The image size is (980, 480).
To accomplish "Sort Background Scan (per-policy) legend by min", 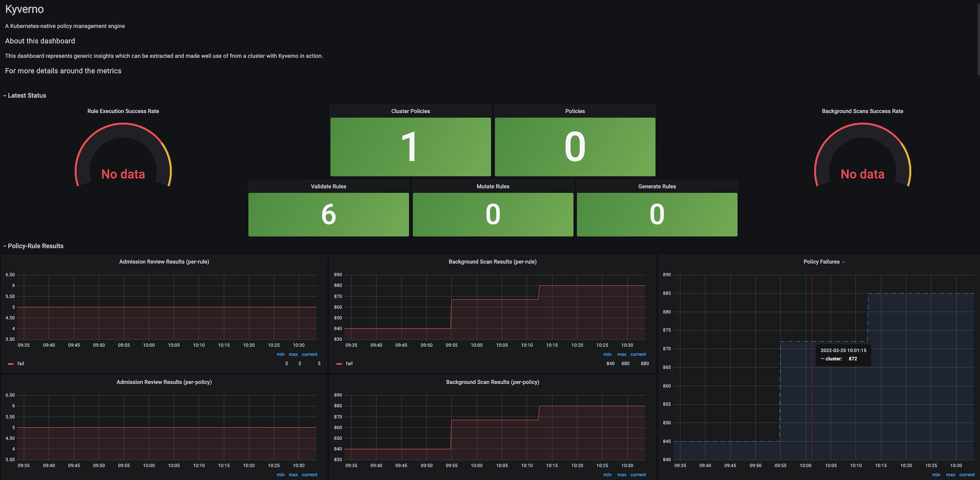I will point(608,475).
